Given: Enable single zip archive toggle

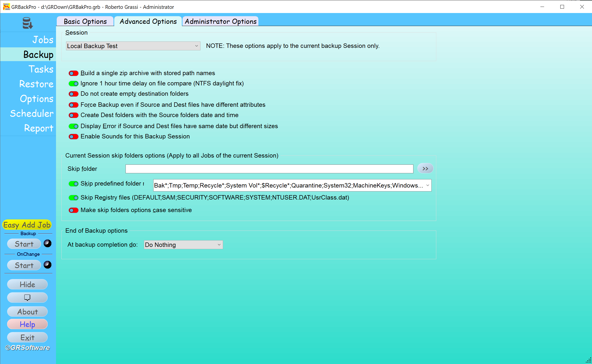Looking at the screenshot, I should (x=73, y=73).
